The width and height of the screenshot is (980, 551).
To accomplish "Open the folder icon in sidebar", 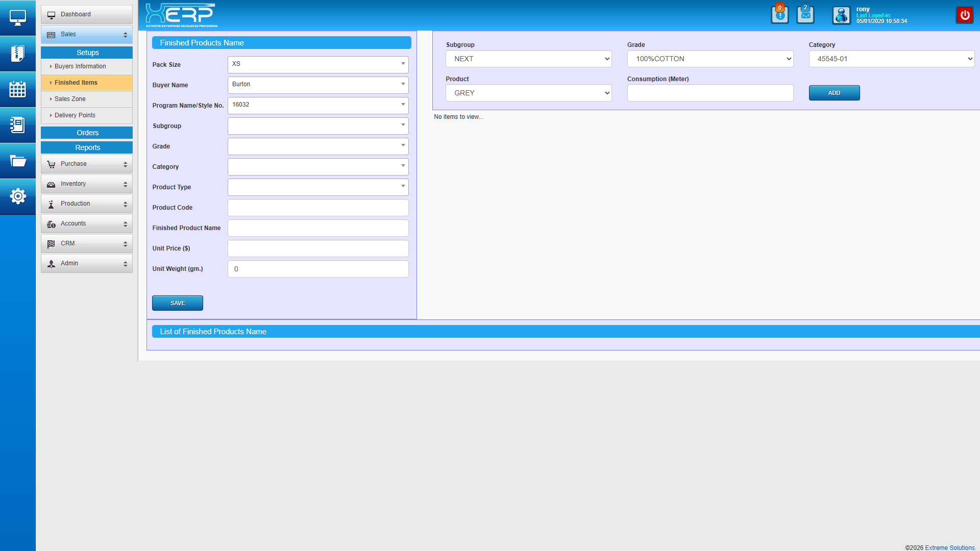I will (x=17, y=161).
